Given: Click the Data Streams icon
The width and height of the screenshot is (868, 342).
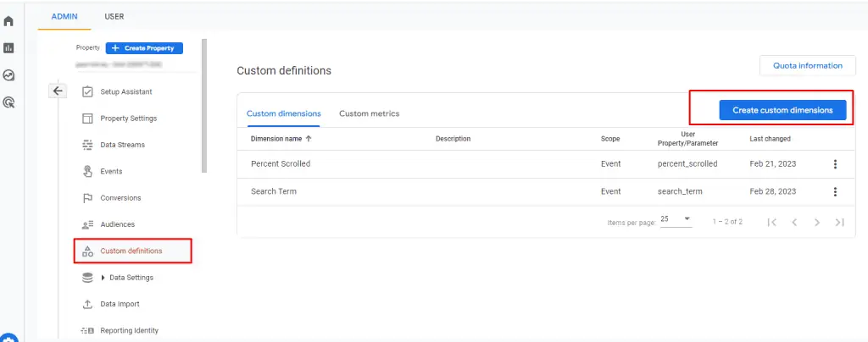Looking at the screenshot, I should coord(87,145).
